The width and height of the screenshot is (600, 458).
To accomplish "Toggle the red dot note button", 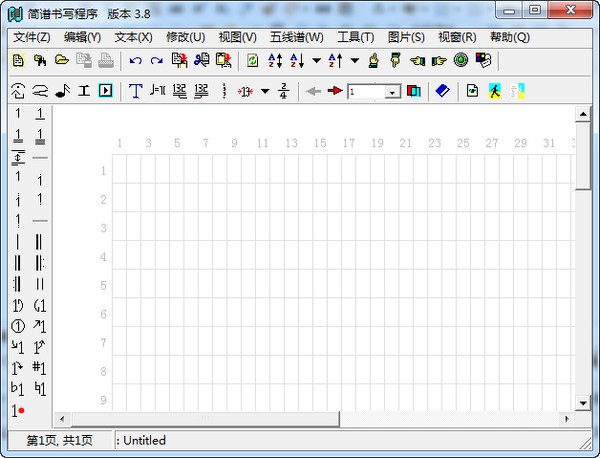I will [18, 410].
